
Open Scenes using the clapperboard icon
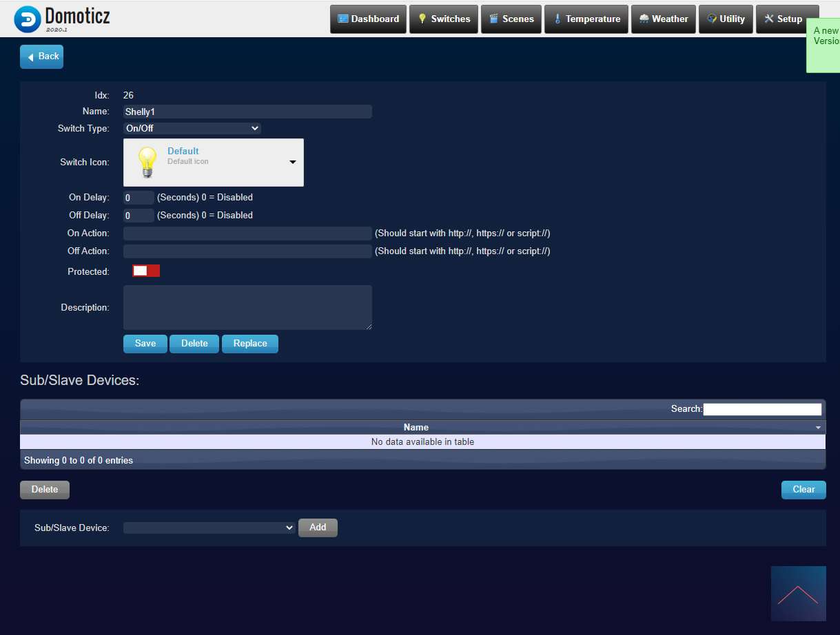pyautogui.click(x=493, y=19)
